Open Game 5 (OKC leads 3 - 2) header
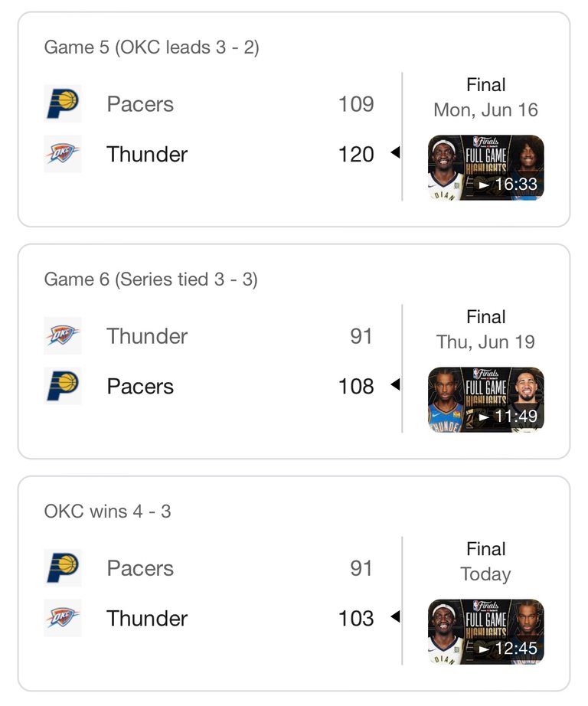Viewport: 588px width, 706px height. [x=152, y=47]
